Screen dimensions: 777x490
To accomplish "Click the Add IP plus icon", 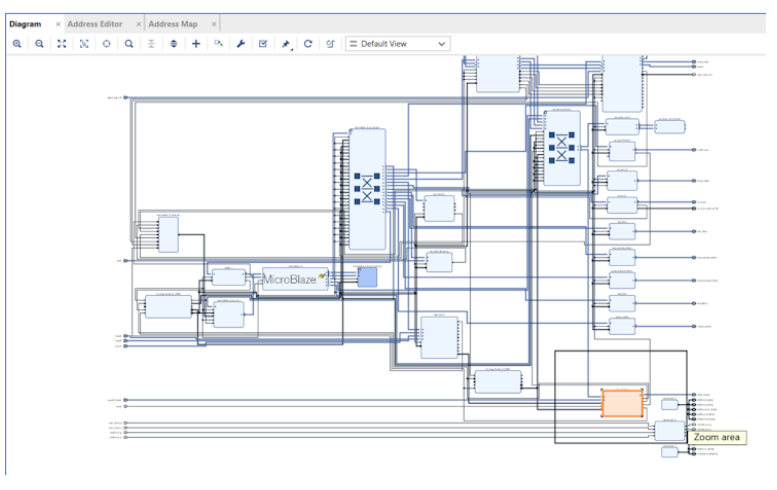I will coord(196,44).
